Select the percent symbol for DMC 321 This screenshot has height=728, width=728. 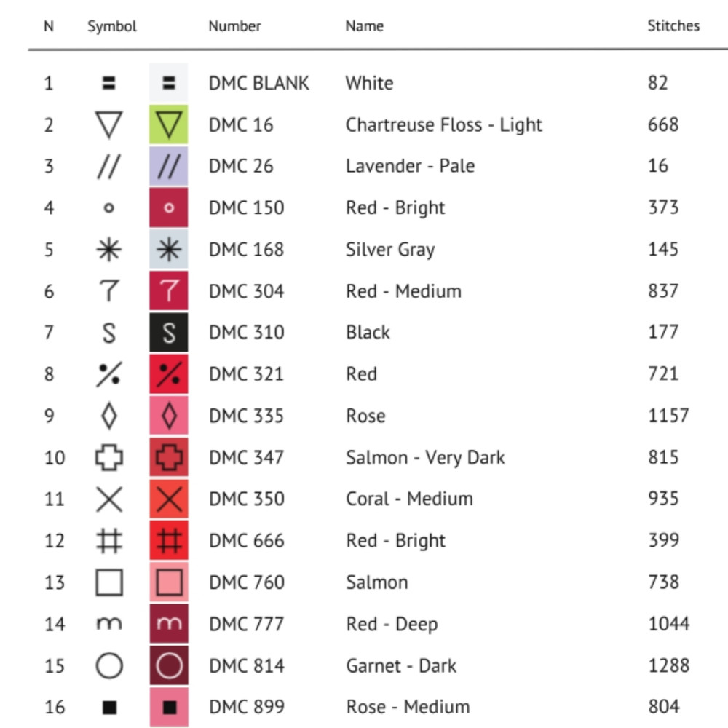(108, 374)
